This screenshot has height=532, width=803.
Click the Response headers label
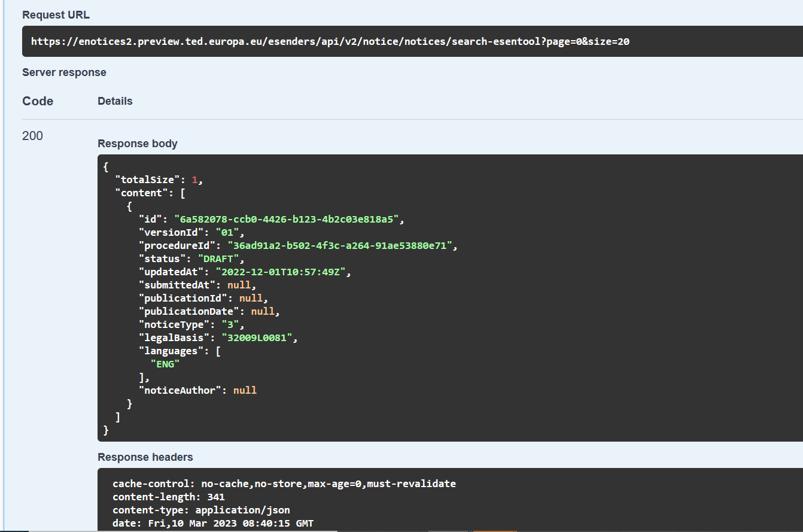145,457
